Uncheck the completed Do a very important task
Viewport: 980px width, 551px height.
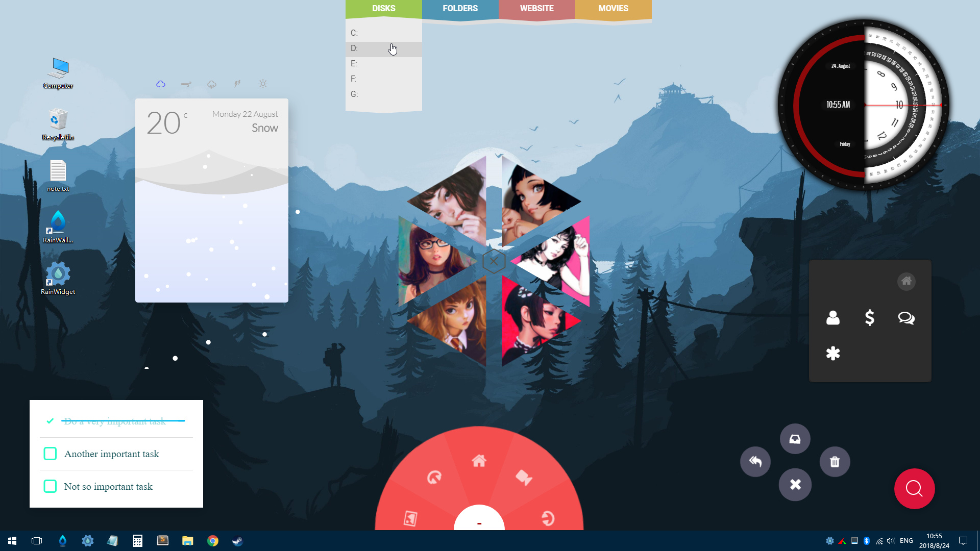click(50, 421)
